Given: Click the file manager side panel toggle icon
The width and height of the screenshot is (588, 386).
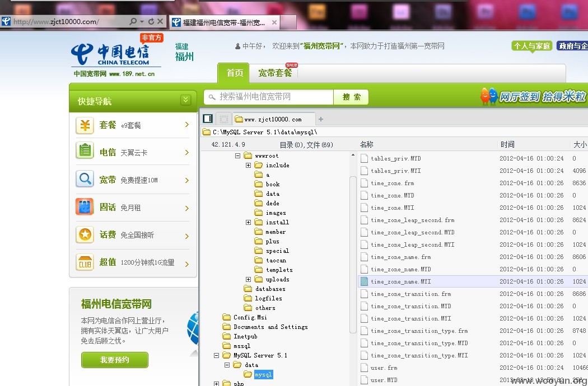Looking at the screenshot, I should point(208,119).
